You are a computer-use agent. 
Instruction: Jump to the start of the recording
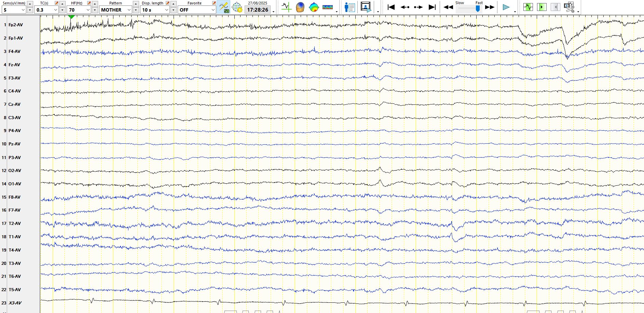point(391,7)
